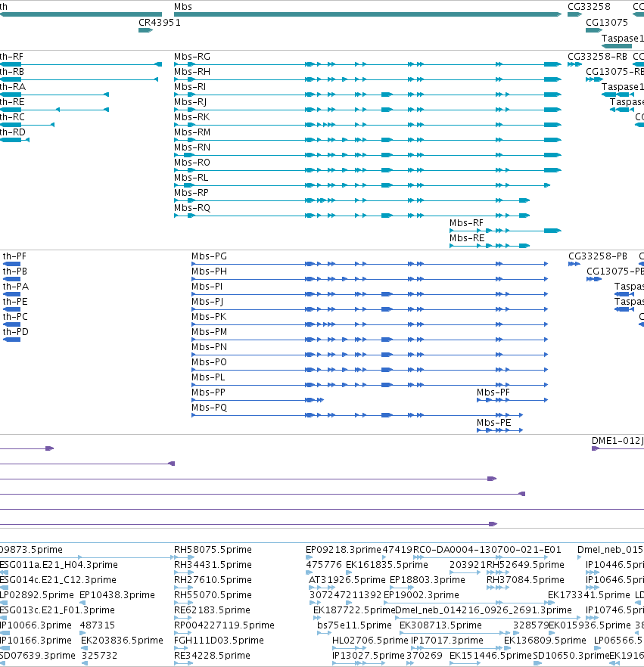Click the Mbs-RQ transcript label
The image size is (644, 667).
(192, 208)
